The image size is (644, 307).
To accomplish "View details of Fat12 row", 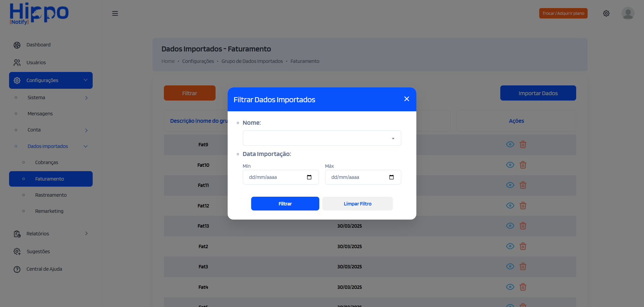I will click(510, 205).
